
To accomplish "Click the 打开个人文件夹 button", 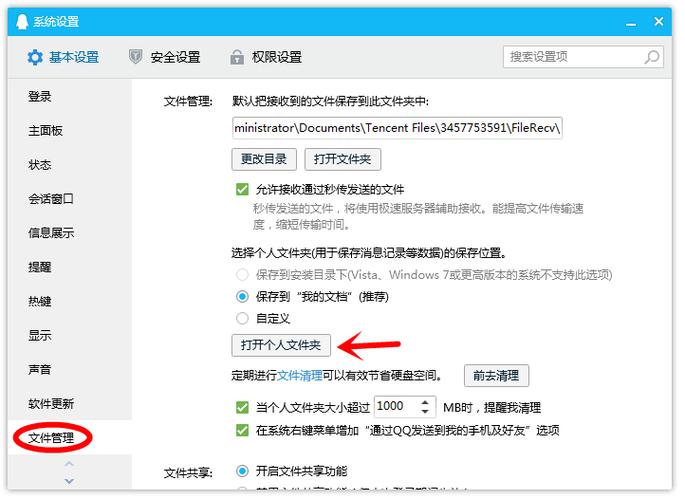I will click(281, 345).
